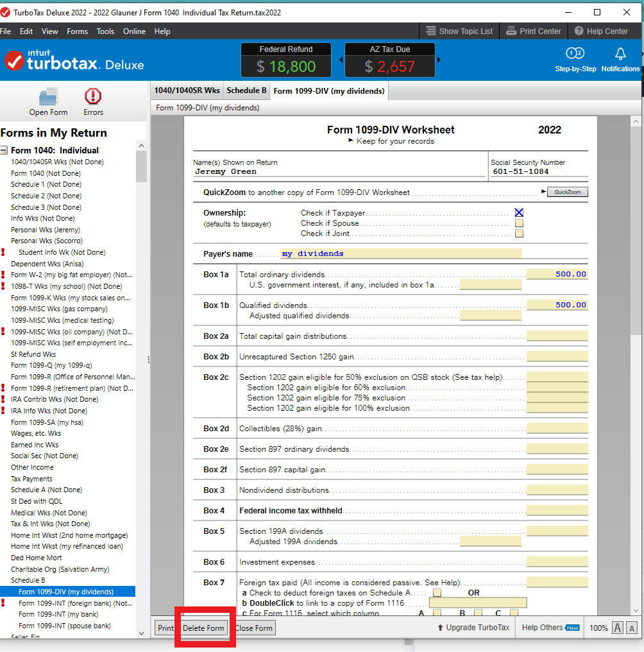The width and height of the screenshot is (644, 652).
Task: Check deduct foreign taxes on Schedule A
Action: 437,592
